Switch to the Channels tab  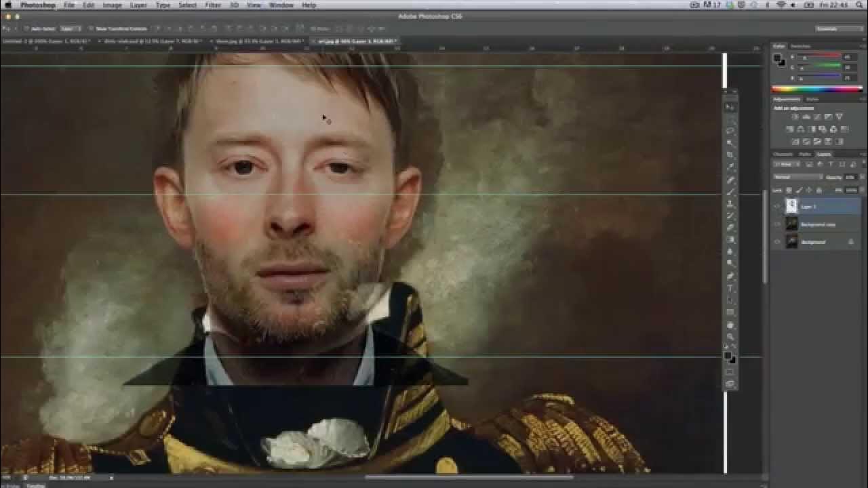[x=783, y=154]
